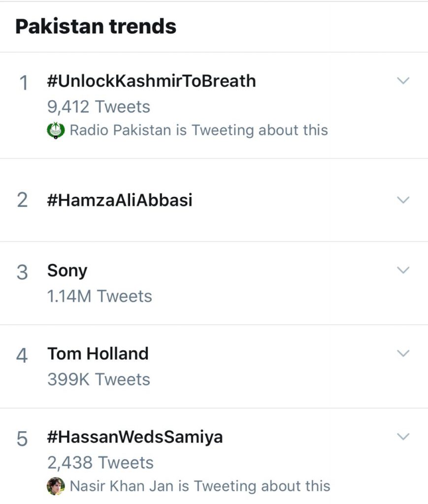Screen dimensions: 428x504
Task: Click the Radio Pakistan logo icon
Action: 56,131
